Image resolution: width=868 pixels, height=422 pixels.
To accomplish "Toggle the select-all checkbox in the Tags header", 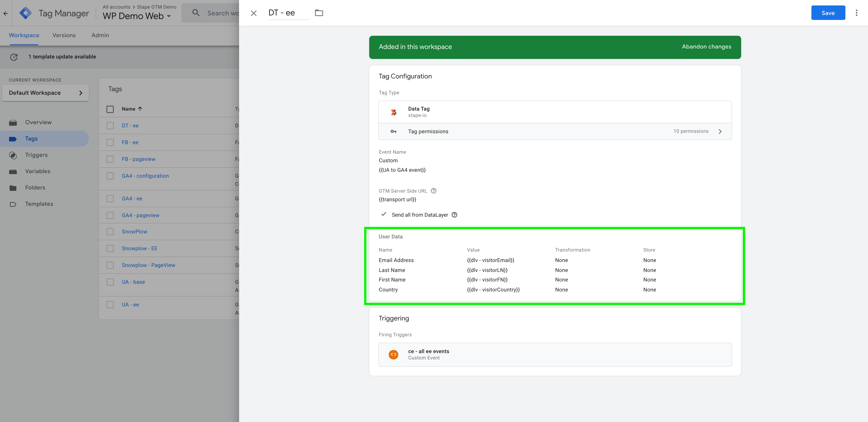I will point(110,109).
